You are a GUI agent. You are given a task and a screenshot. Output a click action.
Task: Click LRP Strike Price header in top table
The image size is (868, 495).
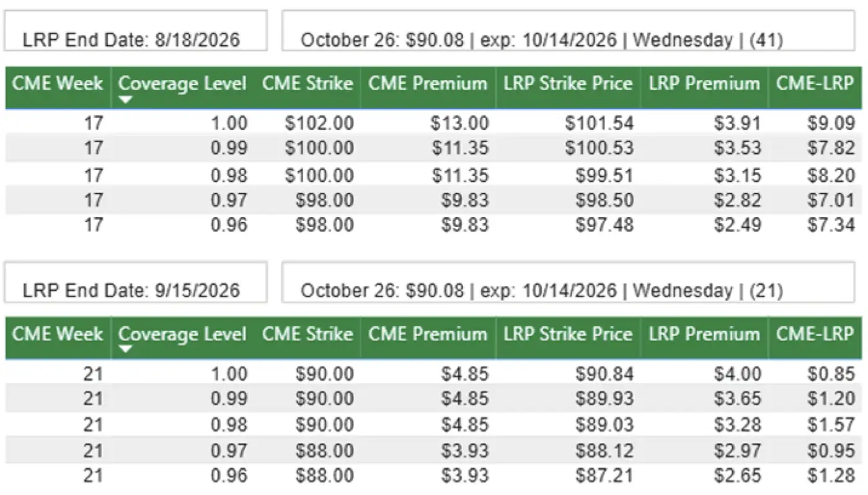click(568, 84)
